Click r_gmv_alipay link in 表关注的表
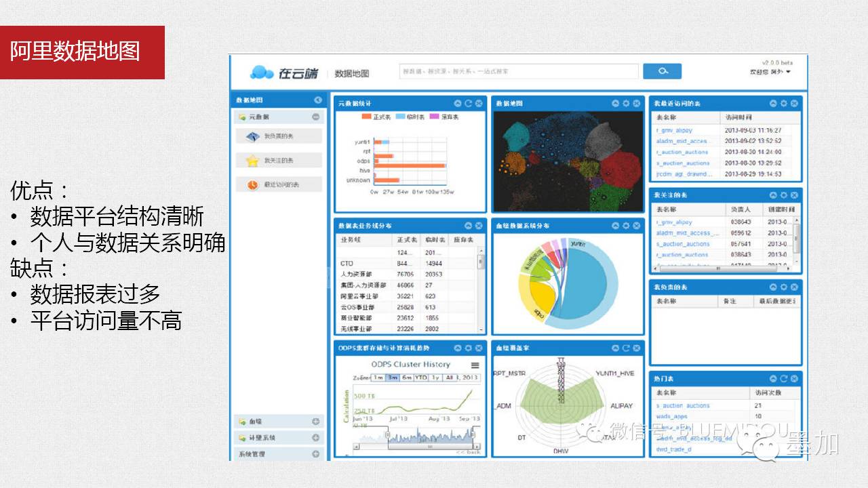Screen dimensions: 868x488 point(674,222)
